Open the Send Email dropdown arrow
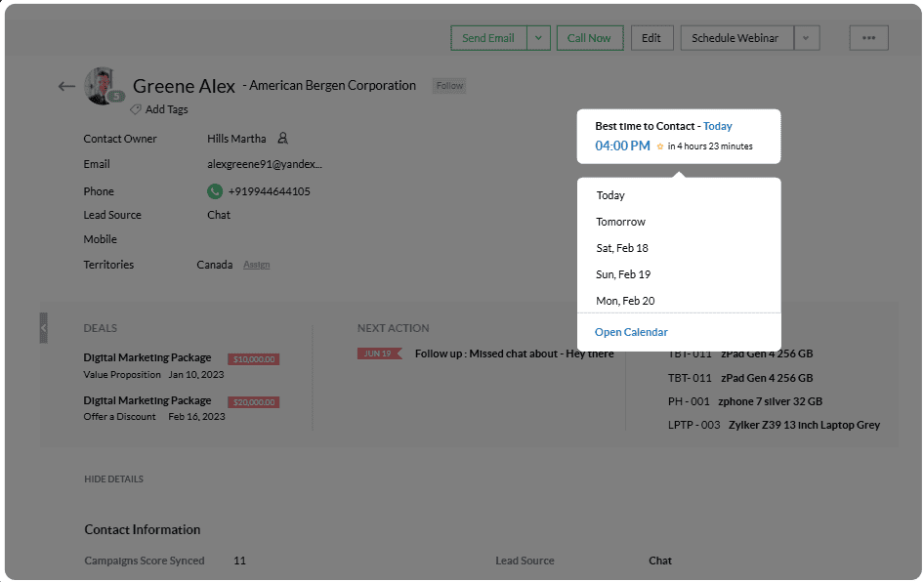This screenshot has width=924, height=582. pyautogui.click(x=539, y=38)
